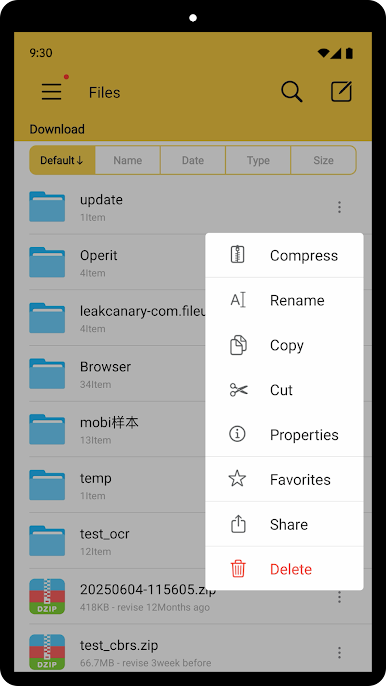
Task: Click the 12Item count under test_ocr
Action: (95, 552)
